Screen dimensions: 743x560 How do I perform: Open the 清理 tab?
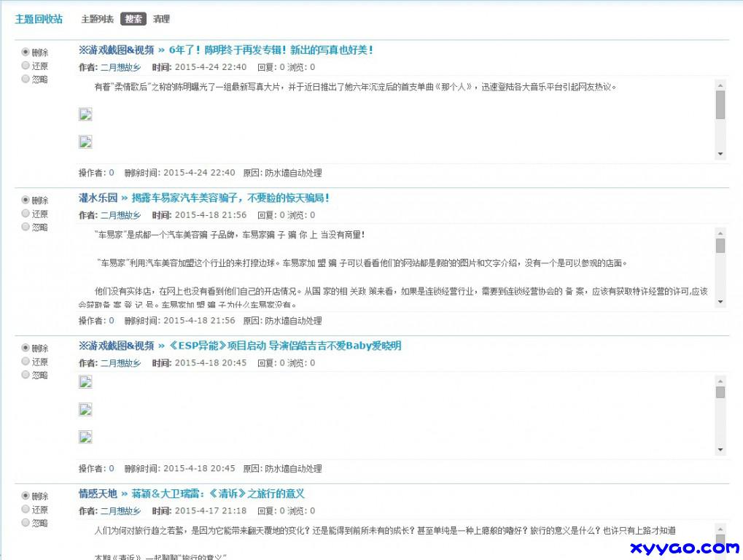(x=161, y=19)
